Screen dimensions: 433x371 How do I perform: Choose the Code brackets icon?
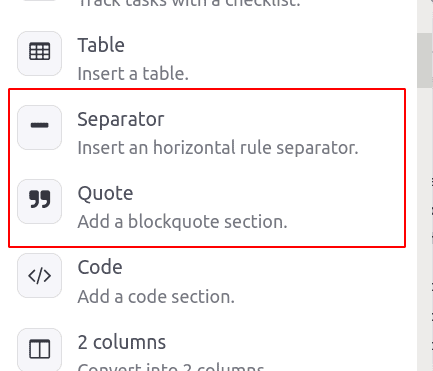pyautogui.click(x=39, y=276)
